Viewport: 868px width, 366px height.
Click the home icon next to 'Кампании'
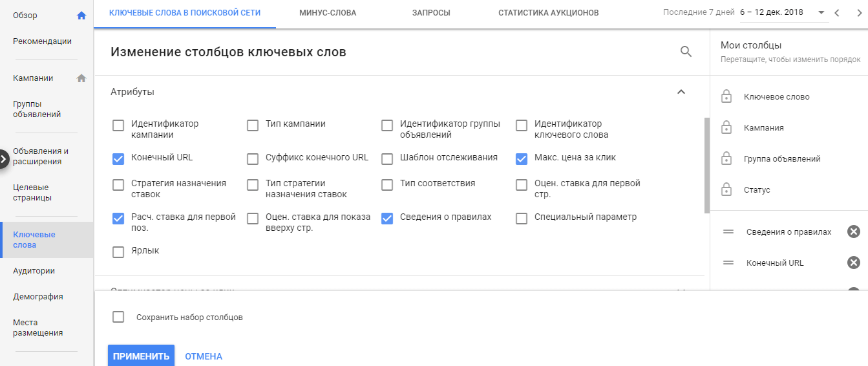click(81, 78)
